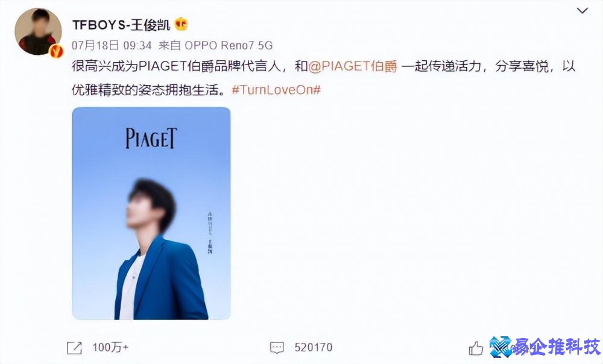Viewport: 603px width, 364px height.
Task: Click the vertical caption text on the poster
Action: tap(210, 234)
